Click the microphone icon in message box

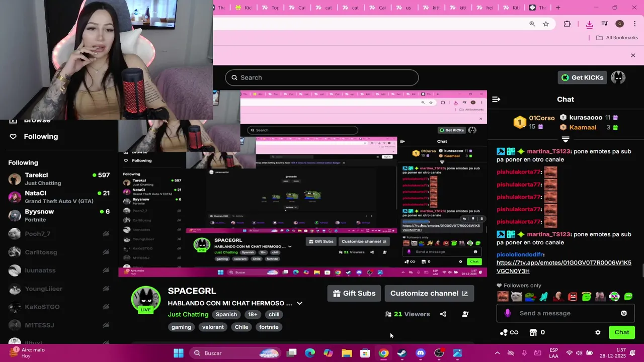(507, 313)
